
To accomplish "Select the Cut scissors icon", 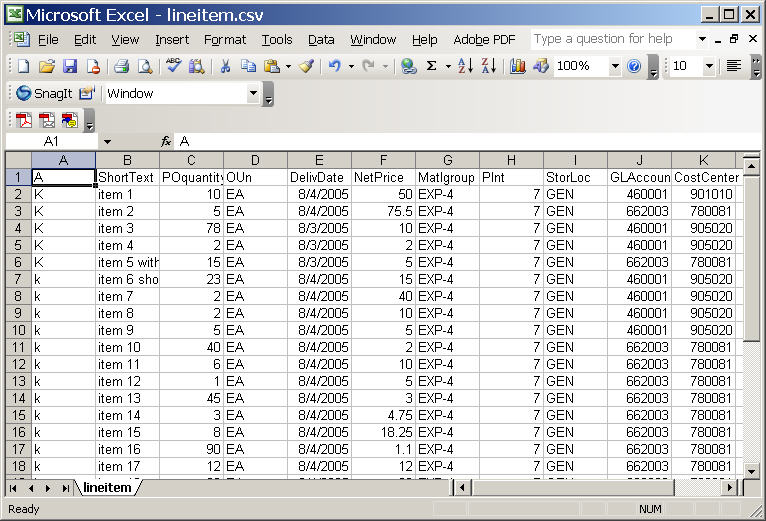I will tap(225, 66).
